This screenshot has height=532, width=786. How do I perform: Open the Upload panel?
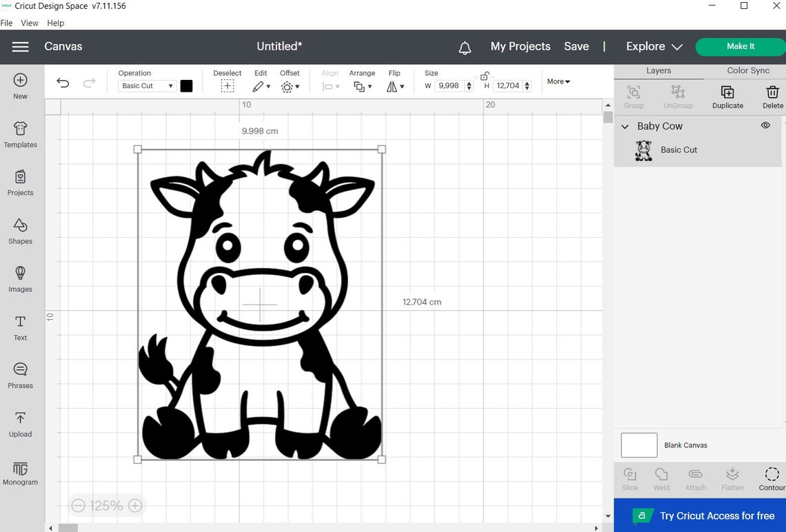(20, 424)
